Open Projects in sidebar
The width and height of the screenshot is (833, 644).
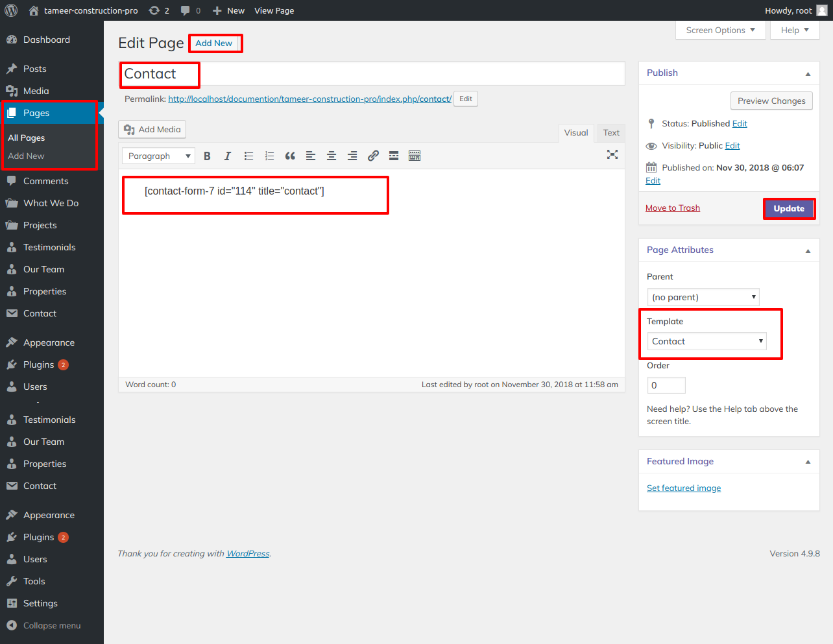click(40, 225)
